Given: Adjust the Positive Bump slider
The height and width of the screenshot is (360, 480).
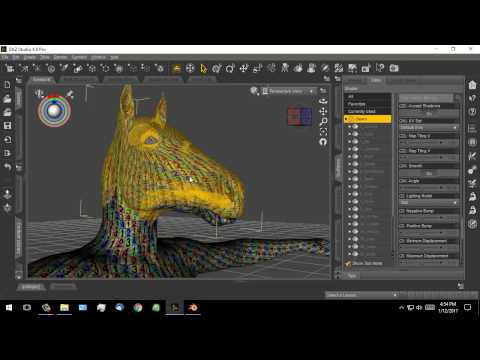Looking at the screenshot, I should (429, 233).
